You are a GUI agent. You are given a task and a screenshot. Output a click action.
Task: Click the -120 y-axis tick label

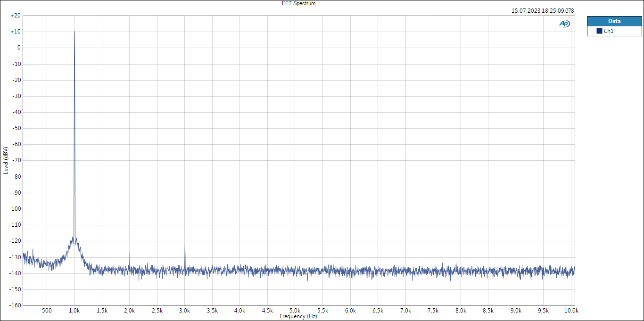click(15, 241)
